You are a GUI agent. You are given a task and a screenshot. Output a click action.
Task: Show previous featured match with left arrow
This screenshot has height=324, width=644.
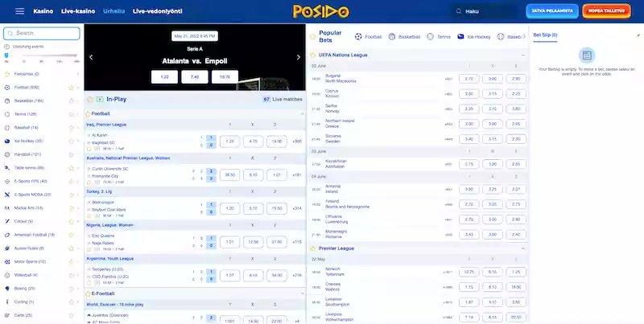coord(91,57)
